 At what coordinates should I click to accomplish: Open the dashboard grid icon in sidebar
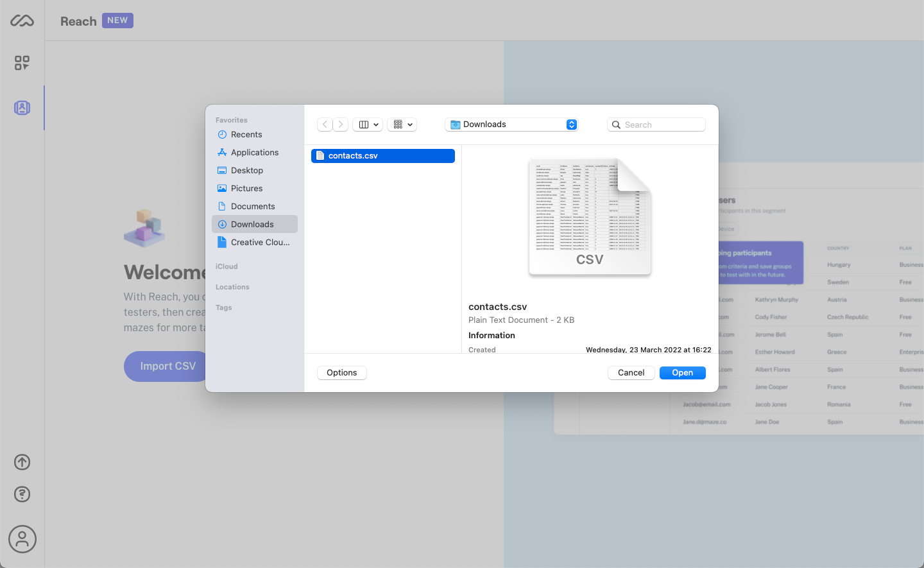tap(22, 63)
